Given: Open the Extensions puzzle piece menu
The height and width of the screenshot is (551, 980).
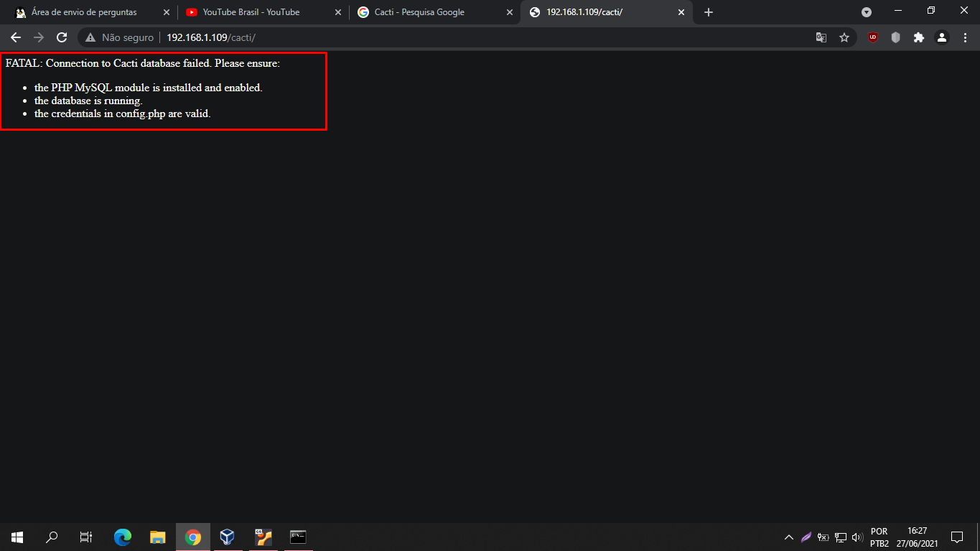Looking at the screenshot, I should pyautogui.click(x=918, y=37).
